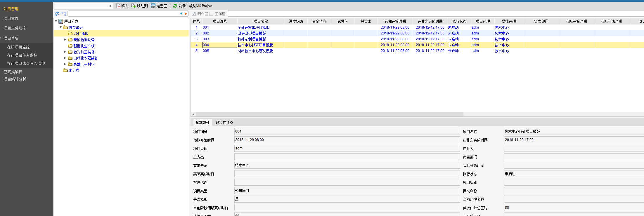Click the 项目经理 input field showing adm
644x216 pixels.
click(347, 148)
